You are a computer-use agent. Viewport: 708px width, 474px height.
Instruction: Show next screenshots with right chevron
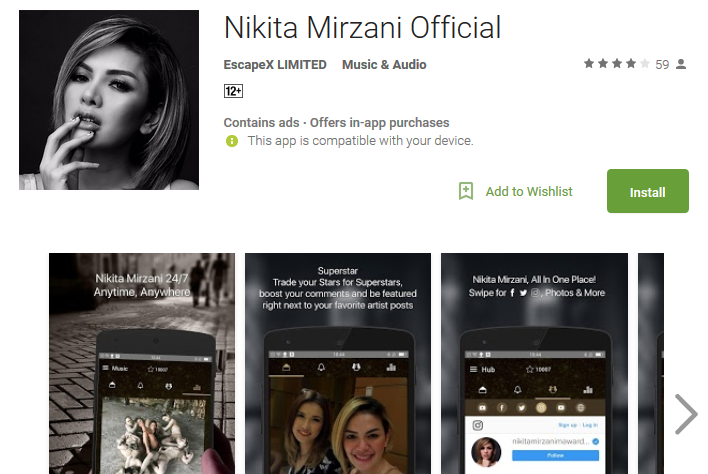(686, 414)
